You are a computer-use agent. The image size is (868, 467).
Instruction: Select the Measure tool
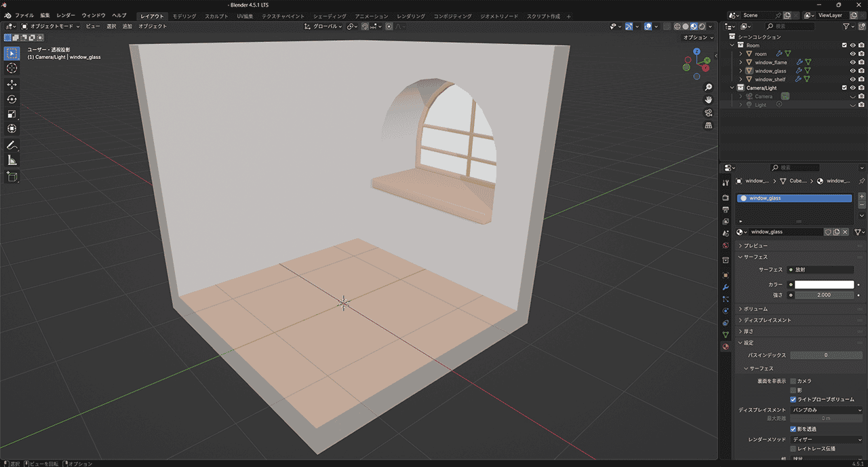pos(12,161)
